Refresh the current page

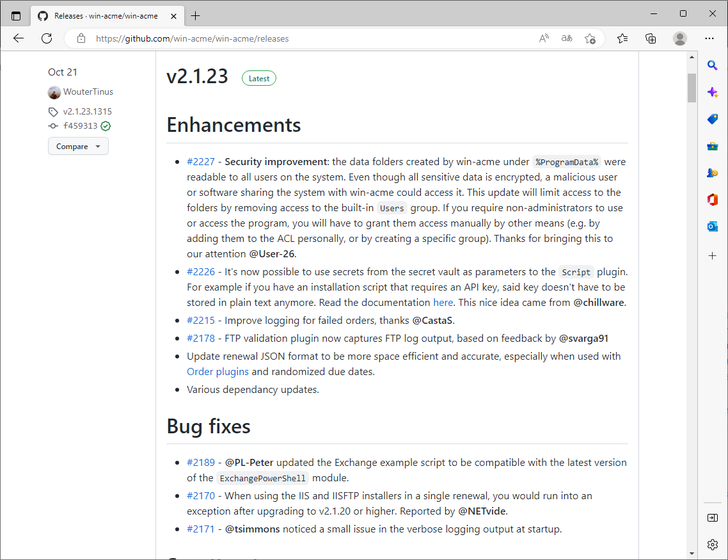coord(47,38)
